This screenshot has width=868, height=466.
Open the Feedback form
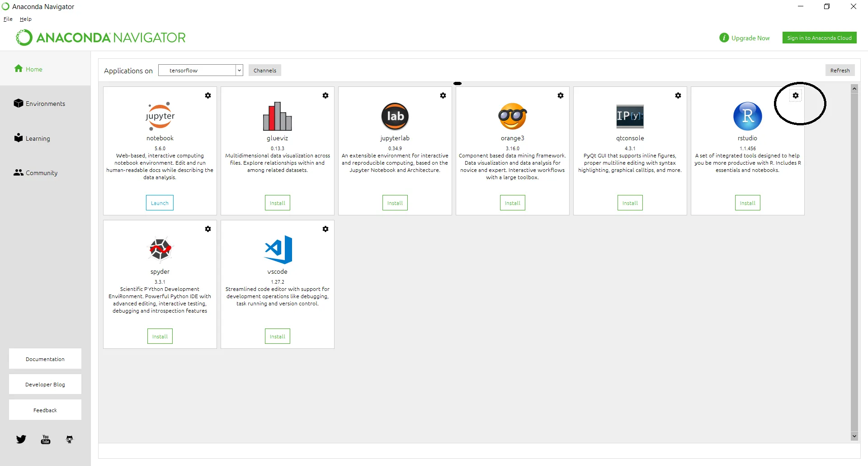coord(45,410)
